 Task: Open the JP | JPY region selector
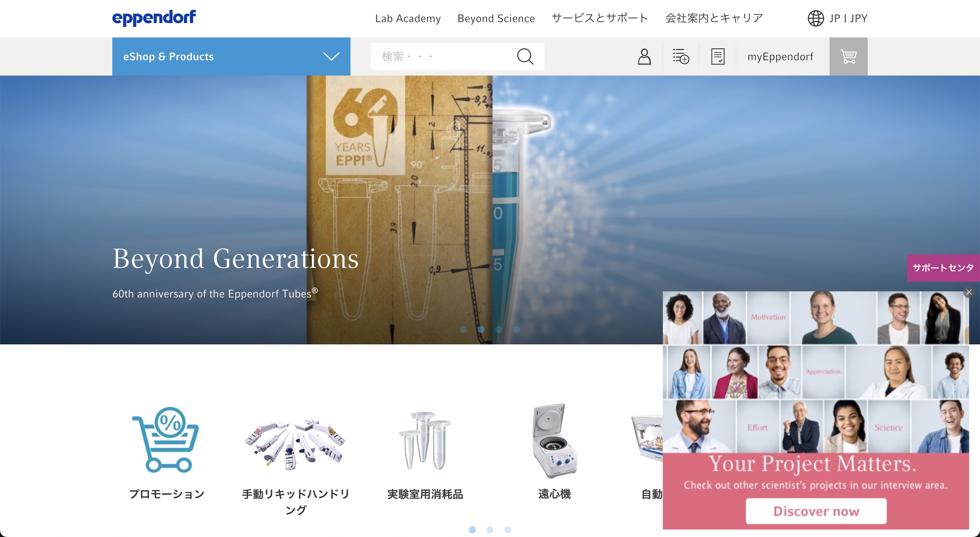click(848, 18)
